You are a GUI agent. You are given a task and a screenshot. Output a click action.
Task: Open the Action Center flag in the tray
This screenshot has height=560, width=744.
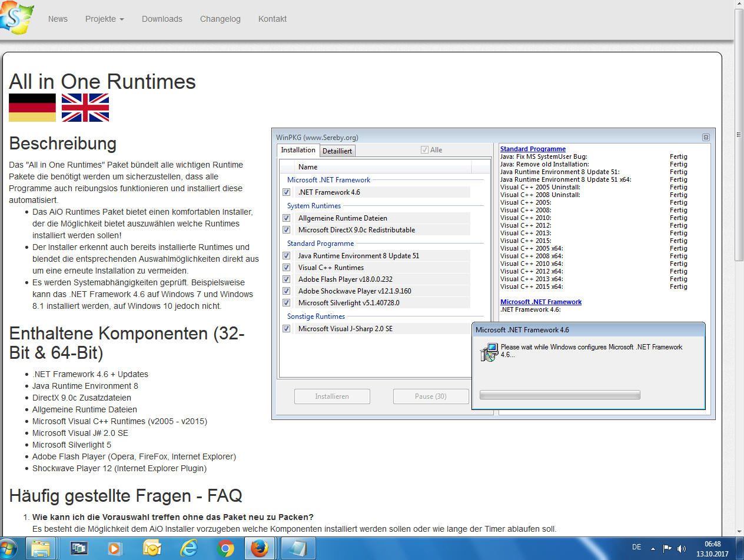(667, 549)
